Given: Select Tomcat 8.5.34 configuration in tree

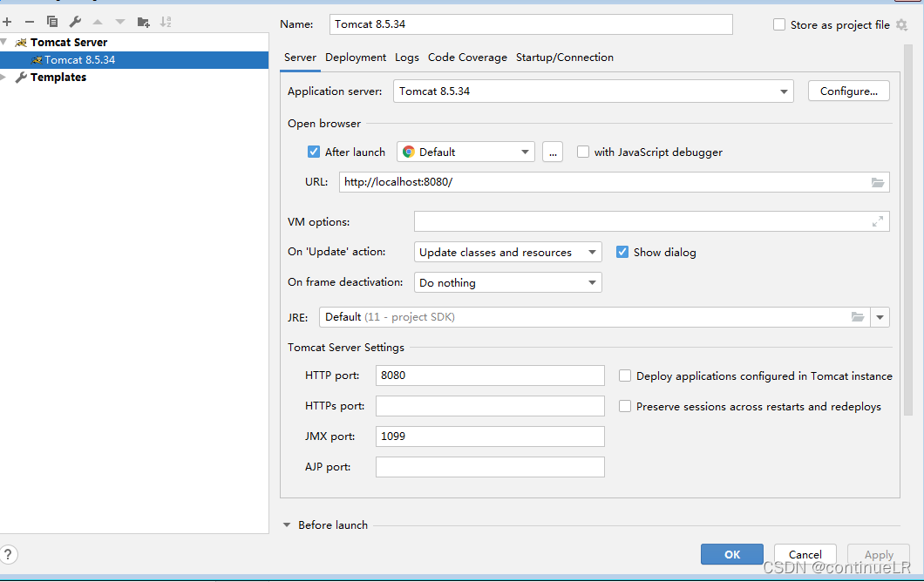Looking at the screenshot, I should [133, 60].
